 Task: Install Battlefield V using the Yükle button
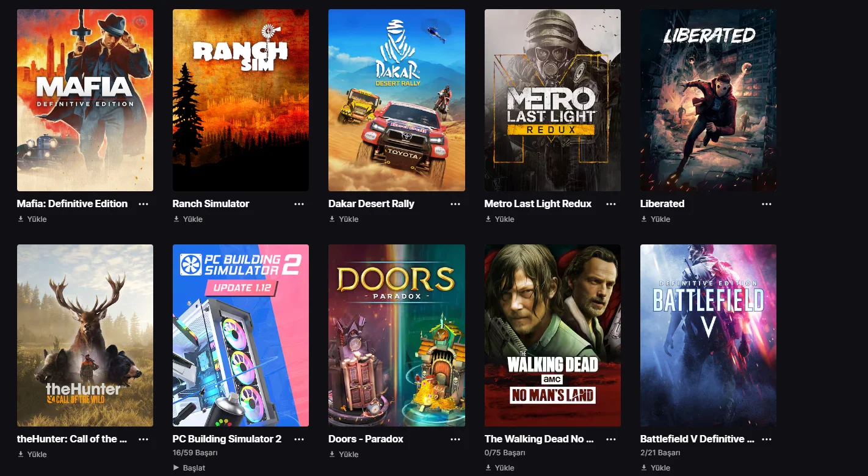(655, 468)
